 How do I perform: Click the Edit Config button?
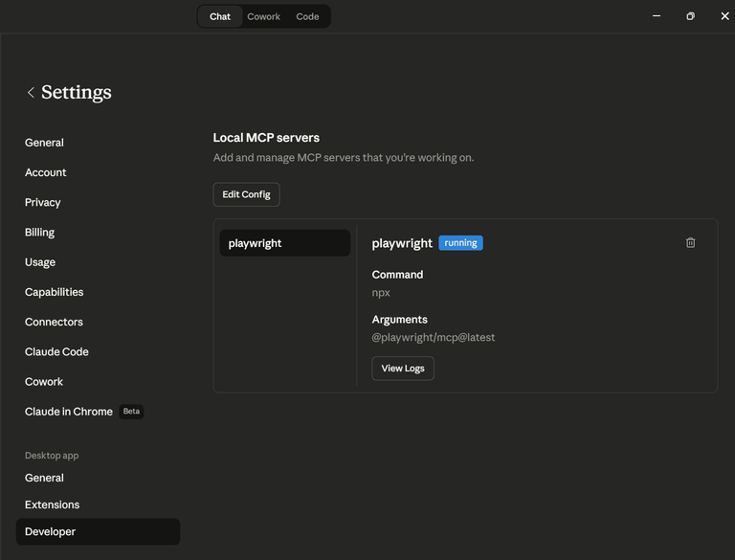coord(246,194)
